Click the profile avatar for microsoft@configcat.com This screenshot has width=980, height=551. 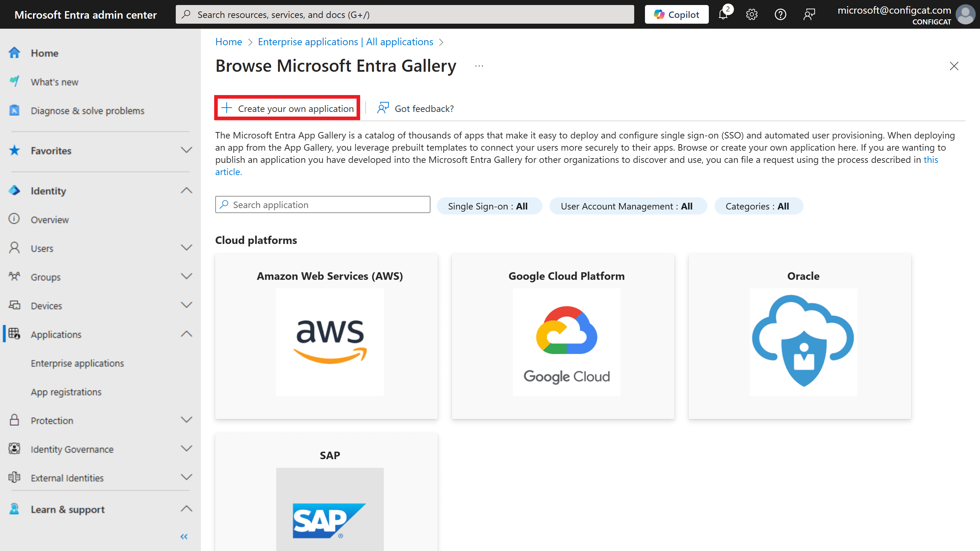point(965,14)
